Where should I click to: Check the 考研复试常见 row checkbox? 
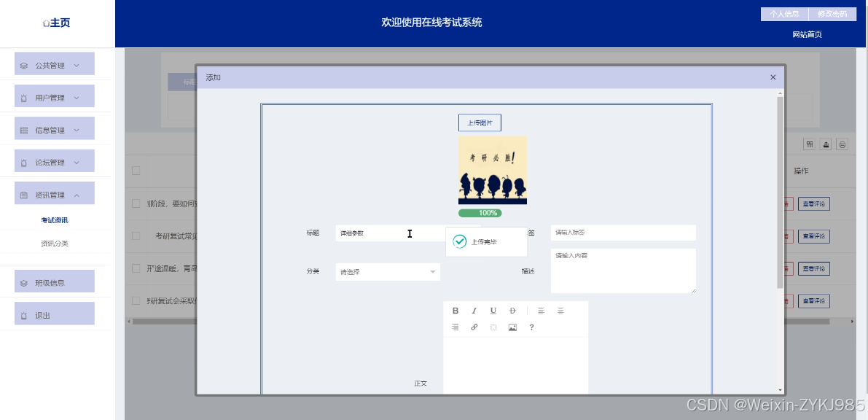(x=136, y=236)
